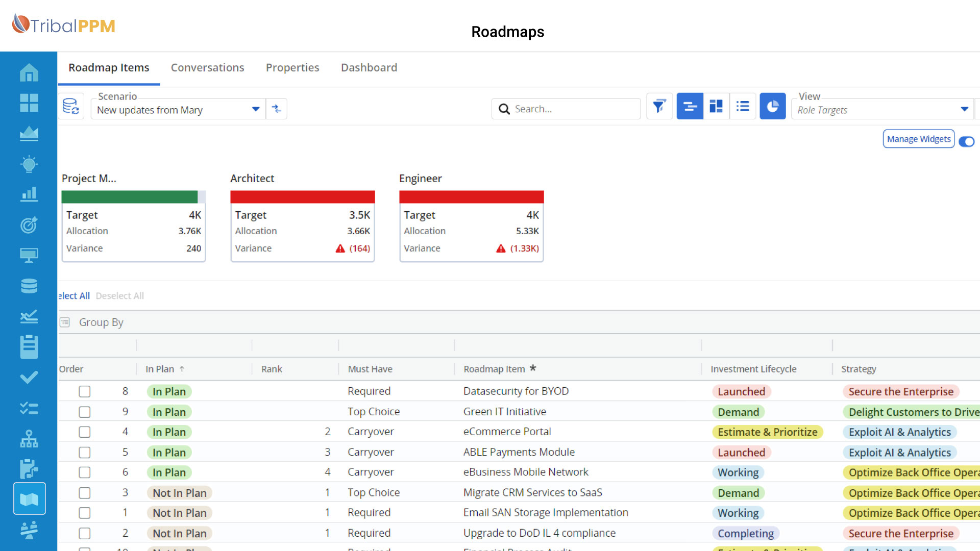The image size is (980, 551).
Task: Click the Manage Widgets button
Action: [919, 139]
